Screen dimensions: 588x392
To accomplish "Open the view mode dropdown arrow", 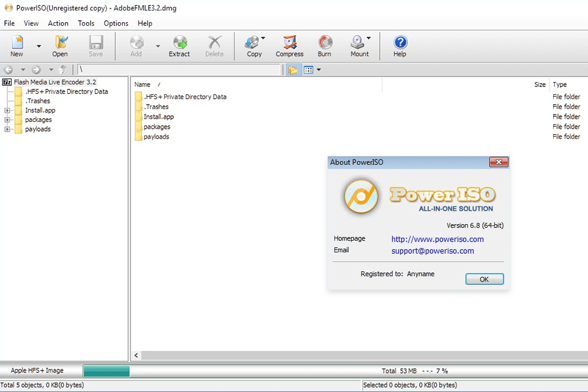I will (x=318, y=70).
